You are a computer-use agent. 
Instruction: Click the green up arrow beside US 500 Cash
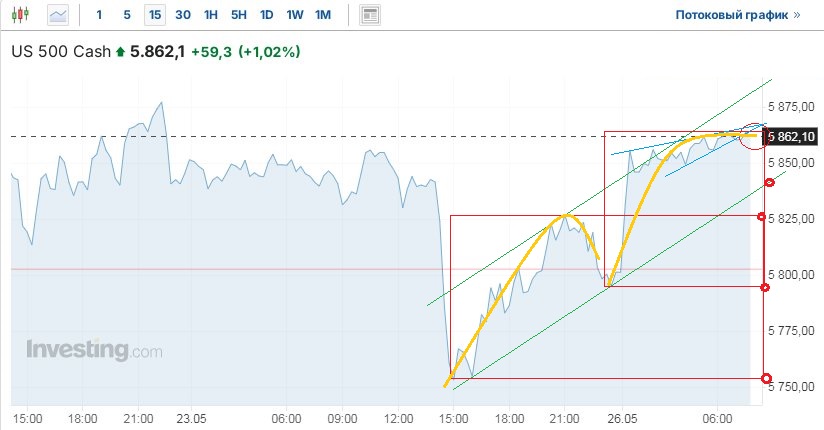[121, 51]
